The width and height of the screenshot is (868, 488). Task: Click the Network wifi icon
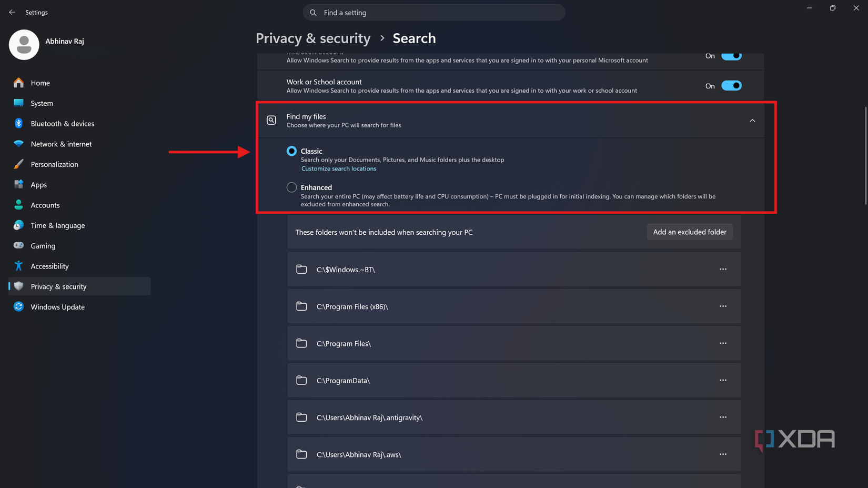[x=19, y=144]
